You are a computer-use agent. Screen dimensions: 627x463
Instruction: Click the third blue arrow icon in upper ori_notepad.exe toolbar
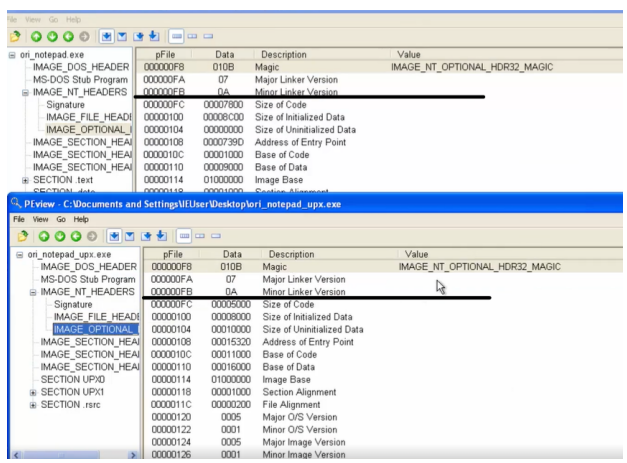coord(138,37)
